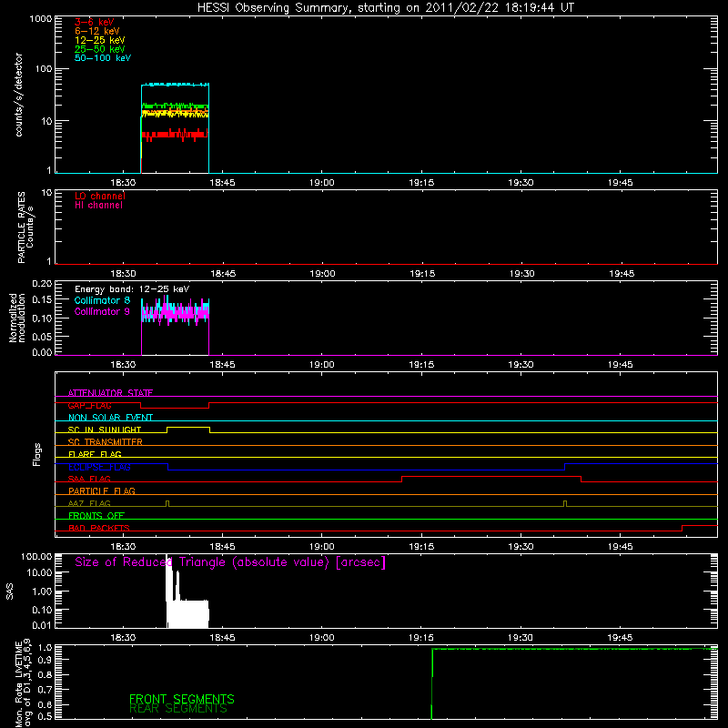Select the '100.00' SAS tick label

[x=36, y=557]
